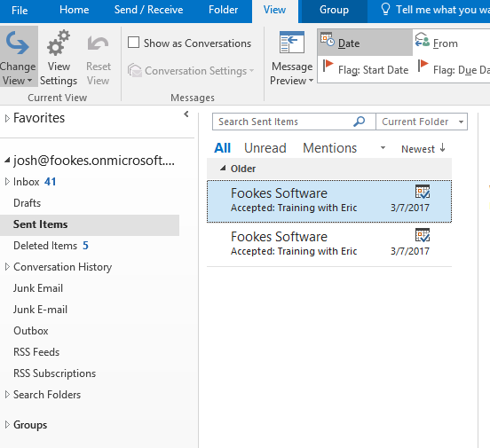
Task: Select the View ribbon tab
Action: point(274,10)
